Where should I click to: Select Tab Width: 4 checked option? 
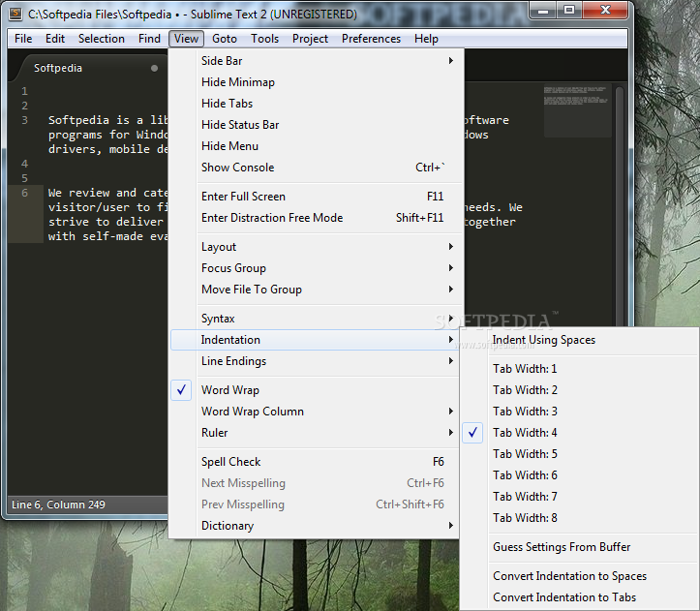[x=579, y=433]
